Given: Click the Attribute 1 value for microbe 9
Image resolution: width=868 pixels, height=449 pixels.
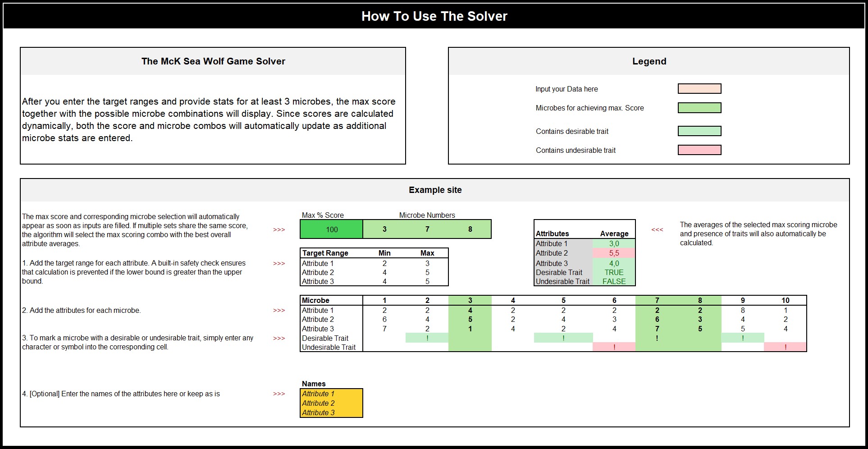Looking at the screenshot, I should click(743, 310).
